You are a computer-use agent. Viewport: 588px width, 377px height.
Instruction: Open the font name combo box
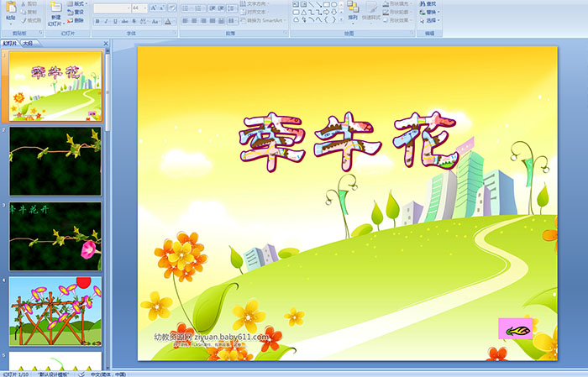(112, 8)
